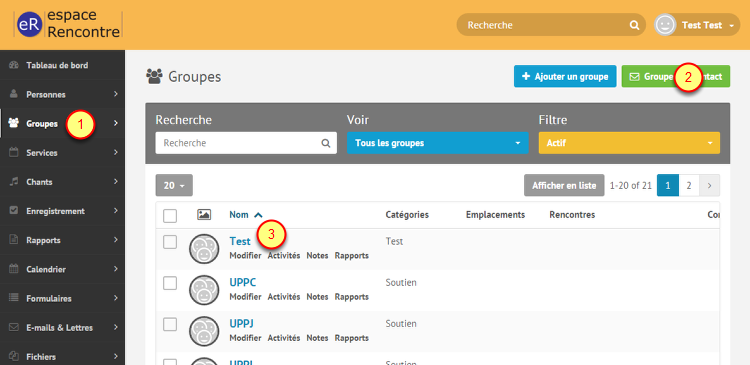The width and height of the screenshot is (750, 365).
Task: Click the Catégories column header
Action: click(407, 215)
